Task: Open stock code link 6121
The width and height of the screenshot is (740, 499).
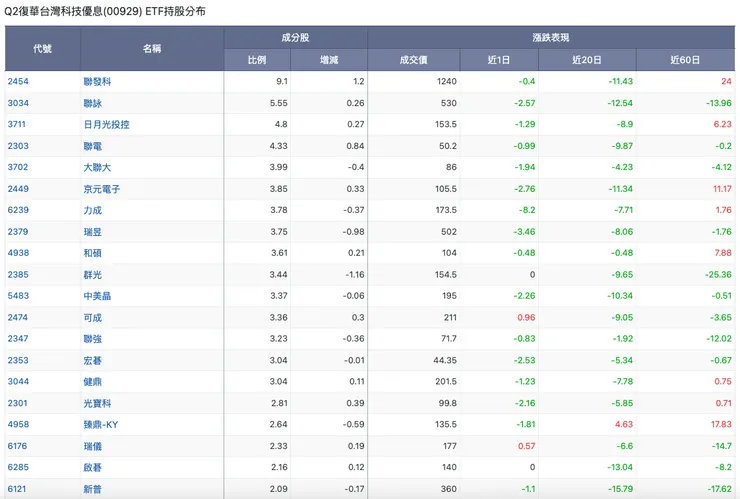Action: tap(17, 489)
